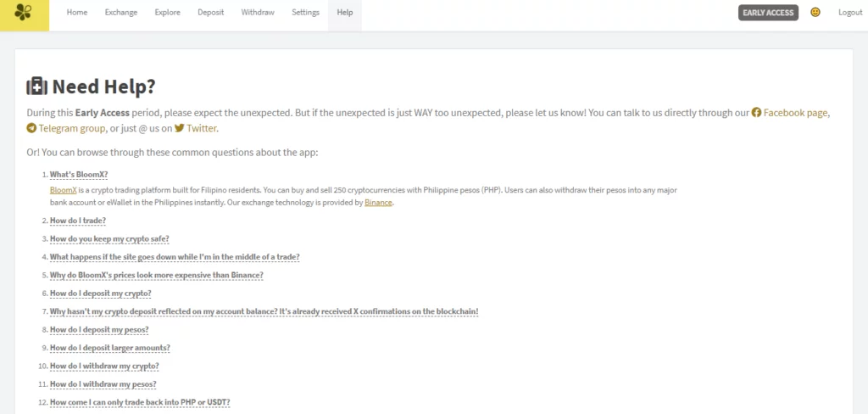
Task: Click the EARLY ACCESS badge
Action: pyautogui.click(x=768, y=13)
